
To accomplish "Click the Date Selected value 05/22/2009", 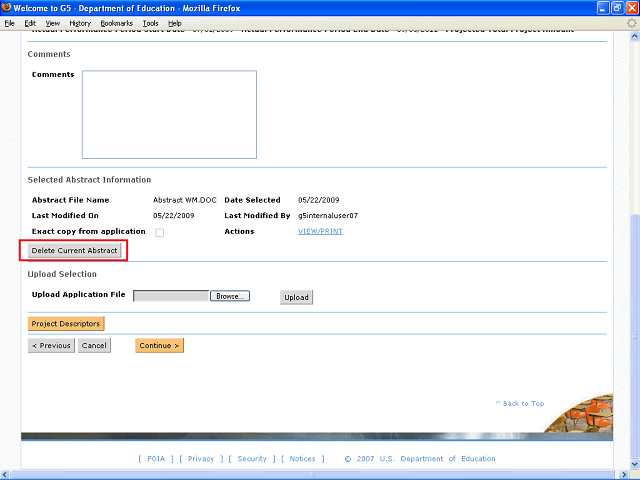I will coord(318,200).
